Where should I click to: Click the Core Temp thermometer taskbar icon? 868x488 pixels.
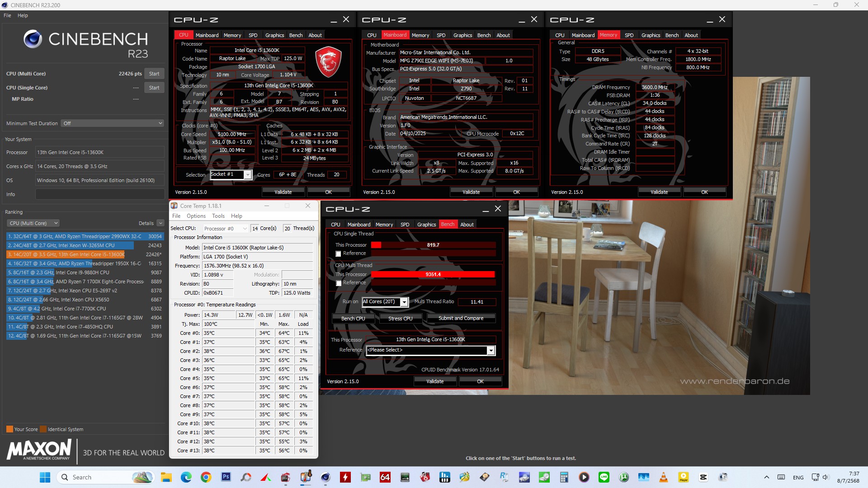tap(306, 477)
